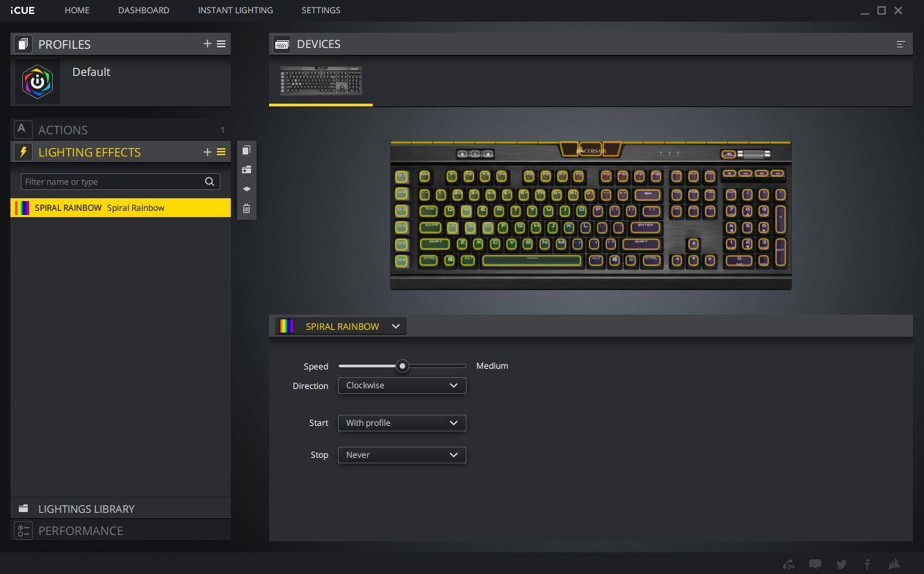Open the Profiles hamburger menu
This screenshot has width=924, height=574.
tap(221, 44)
